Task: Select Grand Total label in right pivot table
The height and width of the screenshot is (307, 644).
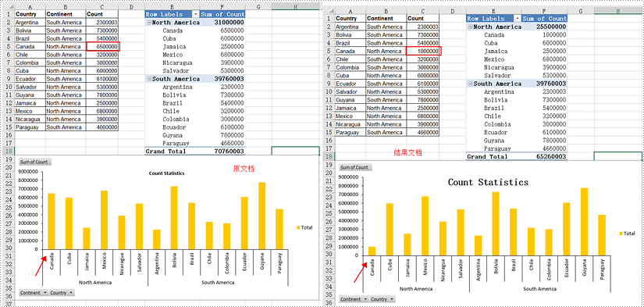Action: (486, 156)
